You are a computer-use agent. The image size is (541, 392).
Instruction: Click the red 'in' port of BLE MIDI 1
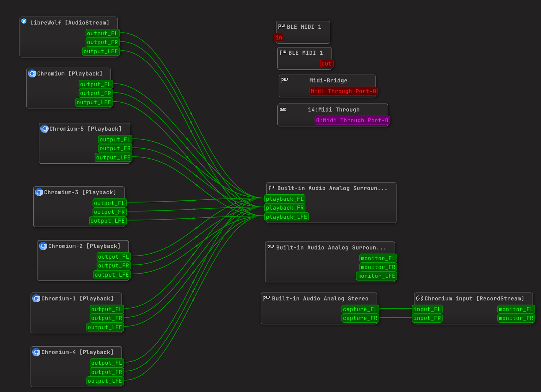point(279,38)
